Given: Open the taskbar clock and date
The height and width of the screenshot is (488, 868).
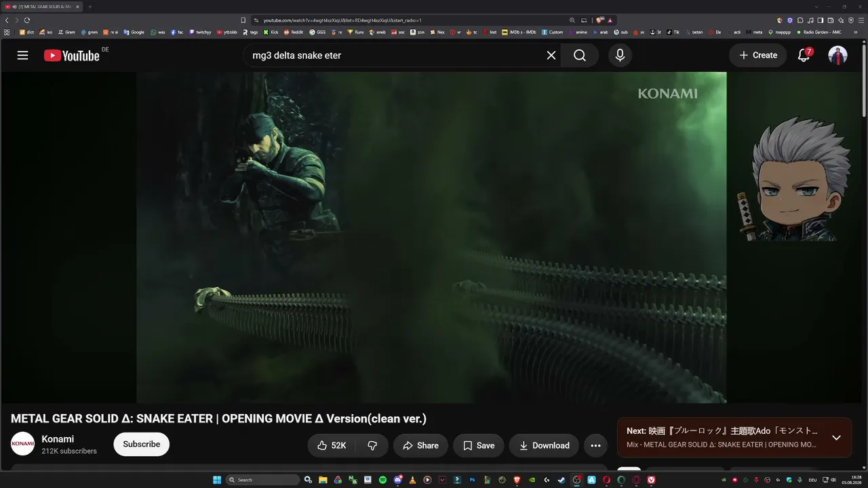Looking at the screenshot, I should [852, 480].
